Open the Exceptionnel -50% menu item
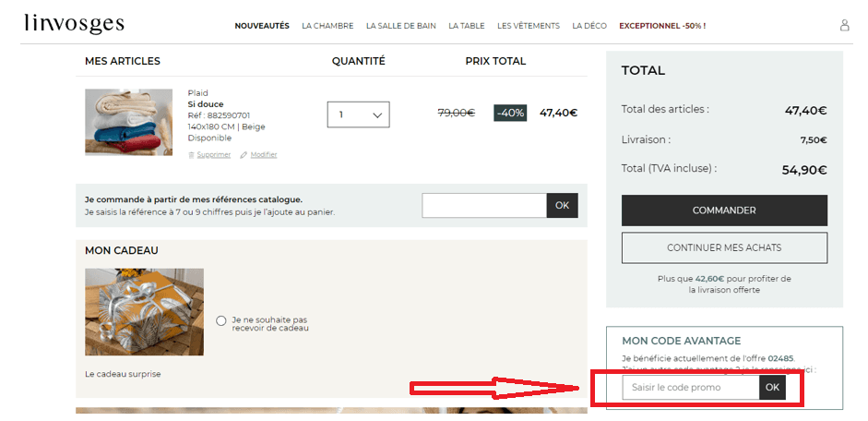The image size is (868, 421). (662, 26)
